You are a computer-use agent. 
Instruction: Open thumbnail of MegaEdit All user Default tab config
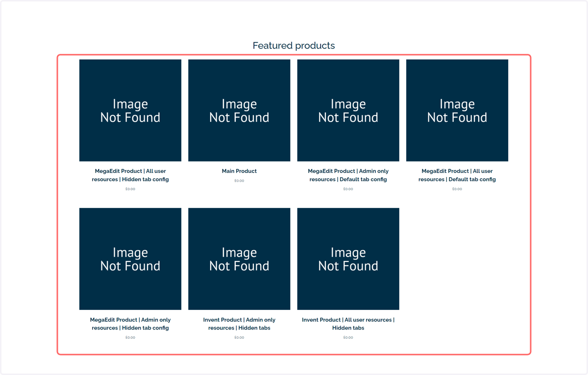coord(457,110)
